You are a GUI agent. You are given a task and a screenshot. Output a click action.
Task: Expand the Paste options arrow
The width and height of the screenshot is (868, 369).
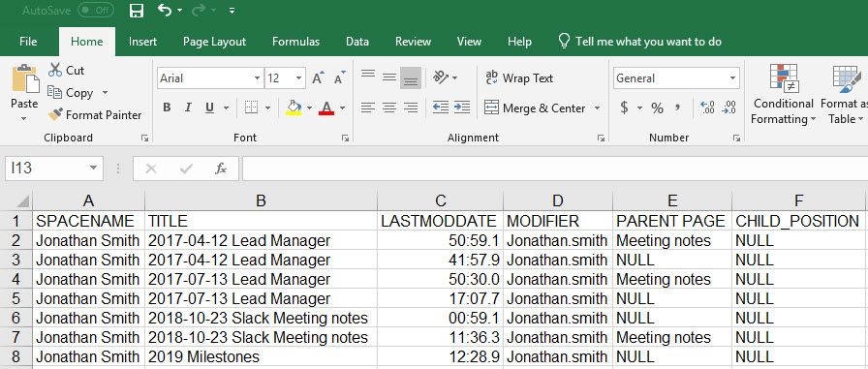pyautogui.click(x=24, y=118)
